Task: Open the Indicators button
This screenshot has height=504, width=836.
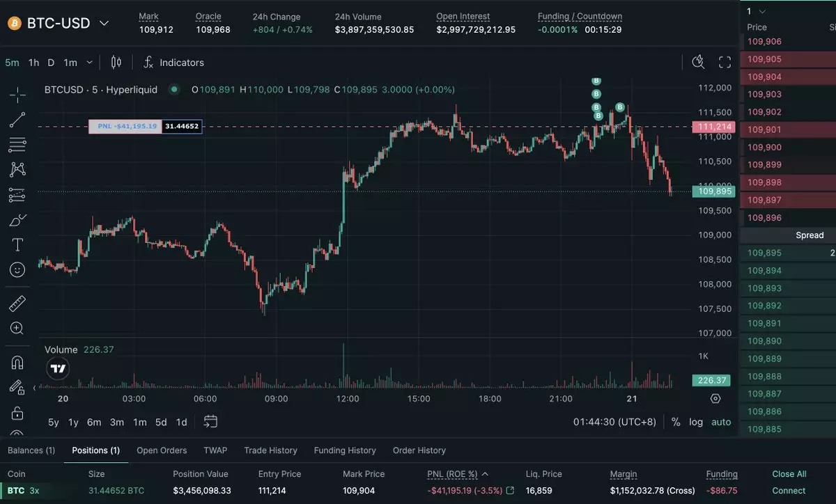Action: (x=173, y=63)
